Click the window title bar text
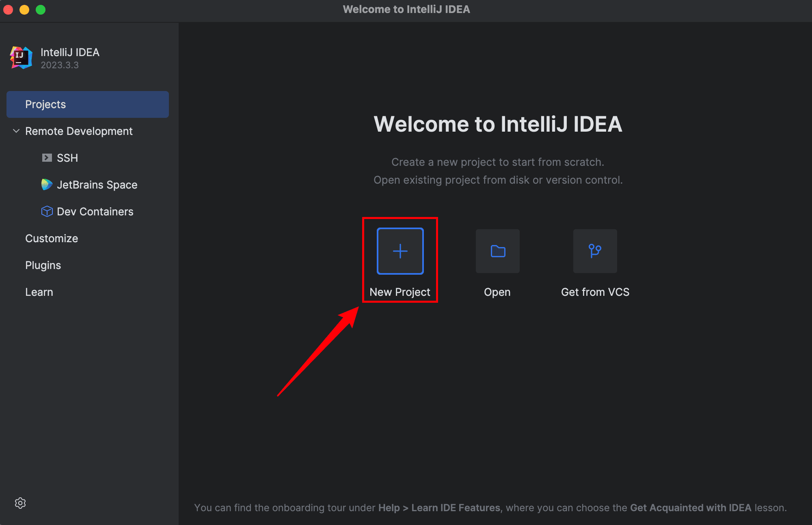 pyautogui.click(x=406, y=9)
